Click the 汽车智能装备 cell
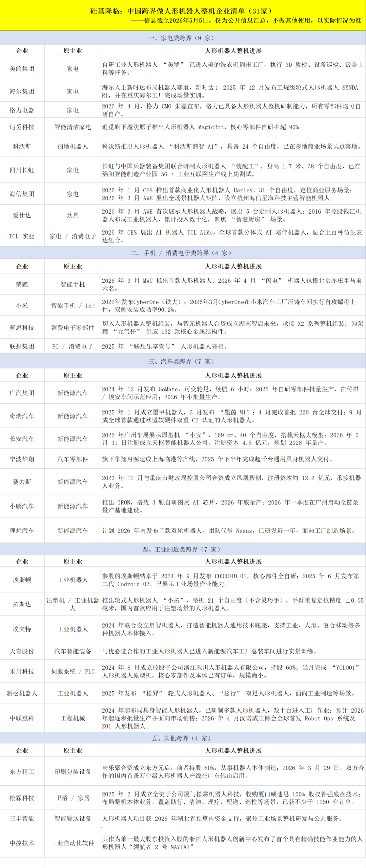Image resolution: width=366 pixels, height=868 pixels. coord(72,651)
